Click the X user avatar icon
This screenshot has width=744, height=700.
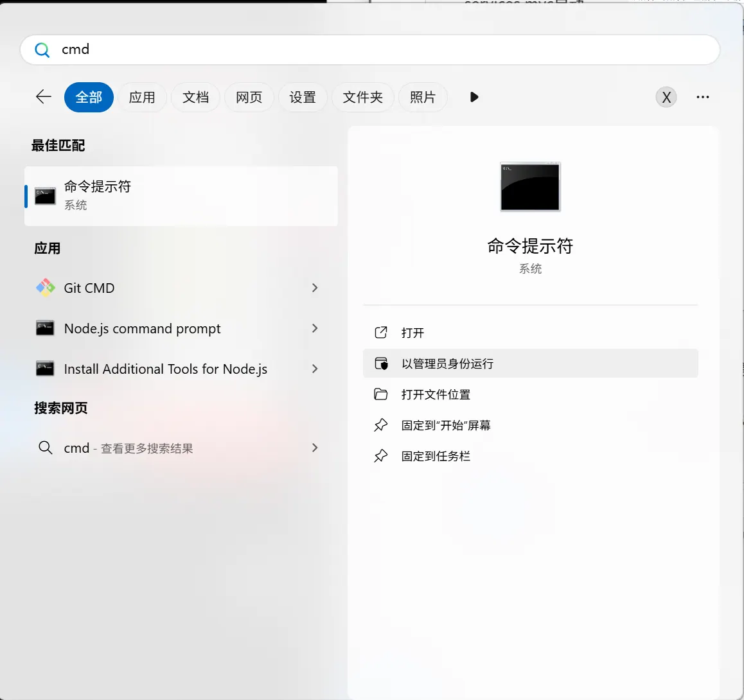(666, 97)
